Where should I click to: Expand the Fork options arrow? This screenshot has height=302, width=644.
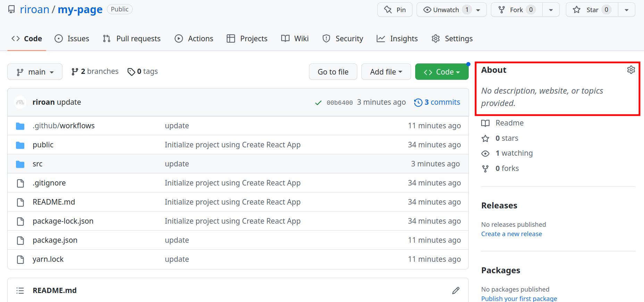(x=551, y=10)
